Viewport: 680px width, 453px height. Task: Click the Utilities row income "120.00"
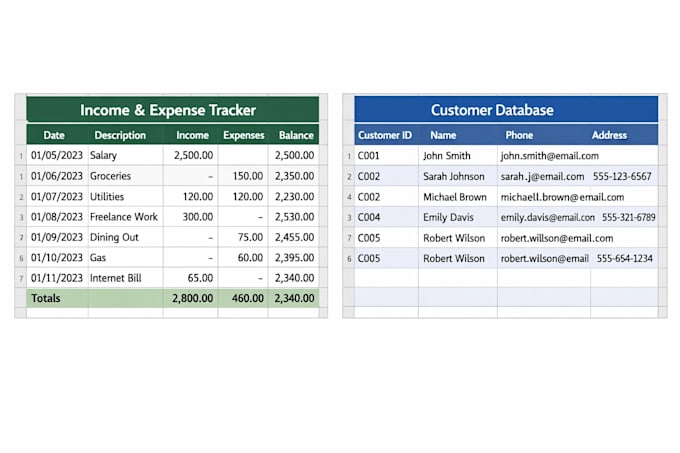pyautogui.click(x=198, y=196)
